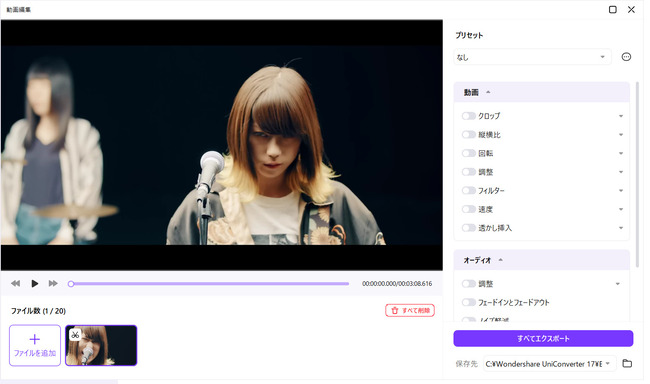Expand the 回転 options arrow
Image resolution: width=650 pixels, height=384 pixels.
[621, 153]
